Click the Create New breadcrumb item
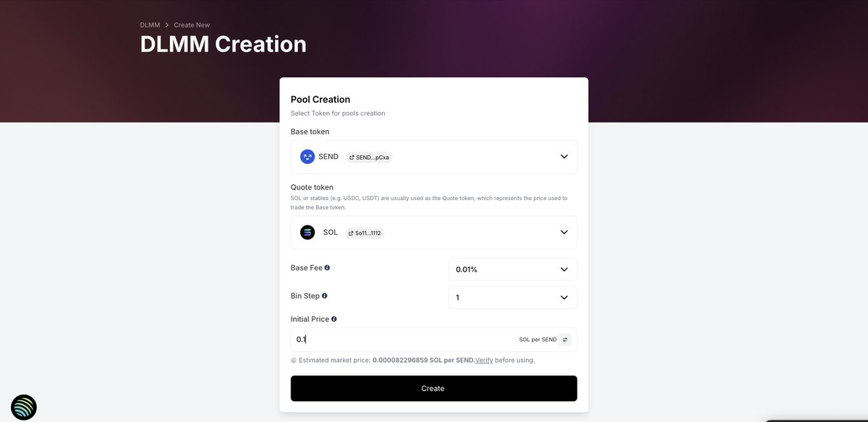868x422 pixels. (192, 25)
